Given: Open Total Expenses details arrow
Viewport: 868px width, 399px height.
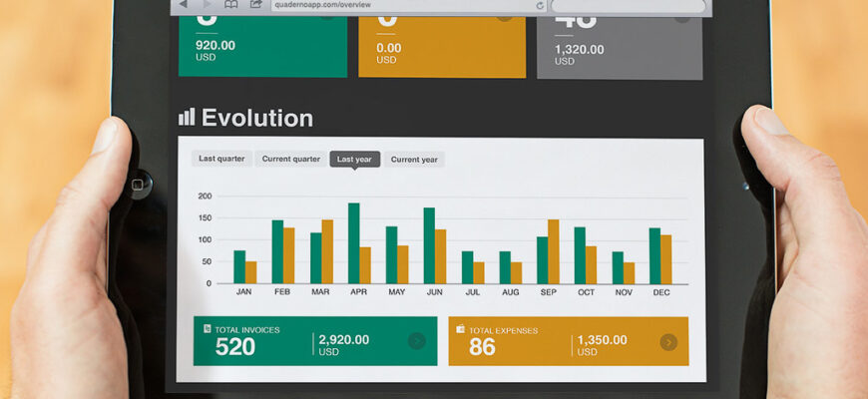Looking at the screenshot, I should pos(668,342).
